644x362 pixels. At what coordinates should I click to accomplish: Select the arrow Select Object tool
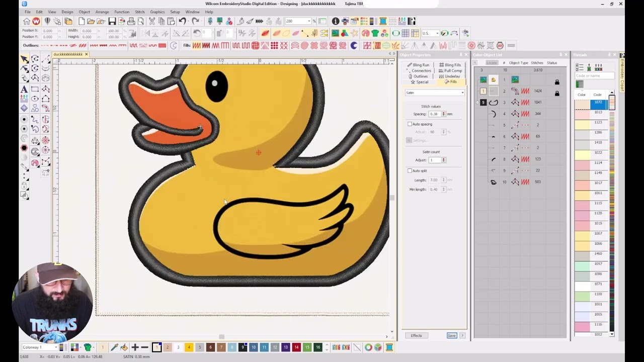24,59
